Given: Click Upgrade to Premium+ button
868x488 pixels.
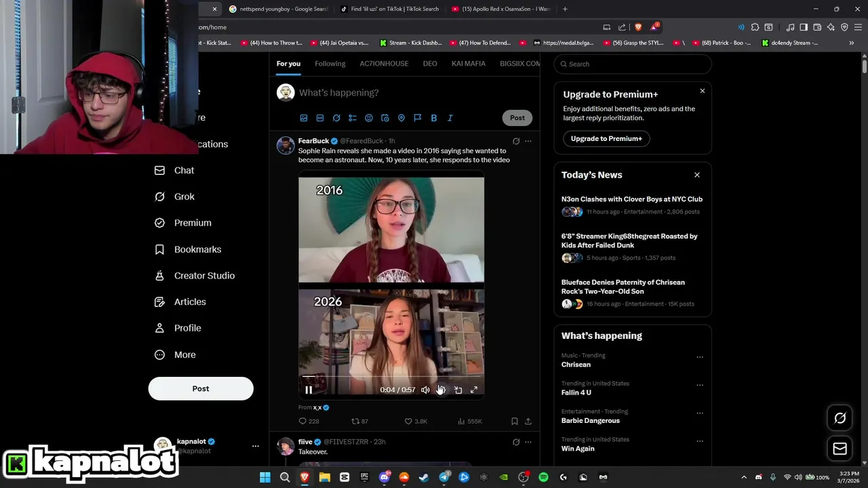Looking at the screenshot, I should coord(606,138).
